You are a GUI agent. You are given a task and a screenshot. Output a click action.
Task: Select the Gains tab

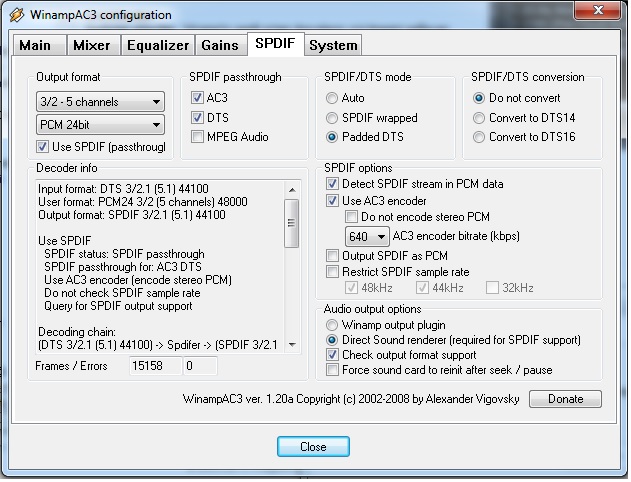[221, 45]
